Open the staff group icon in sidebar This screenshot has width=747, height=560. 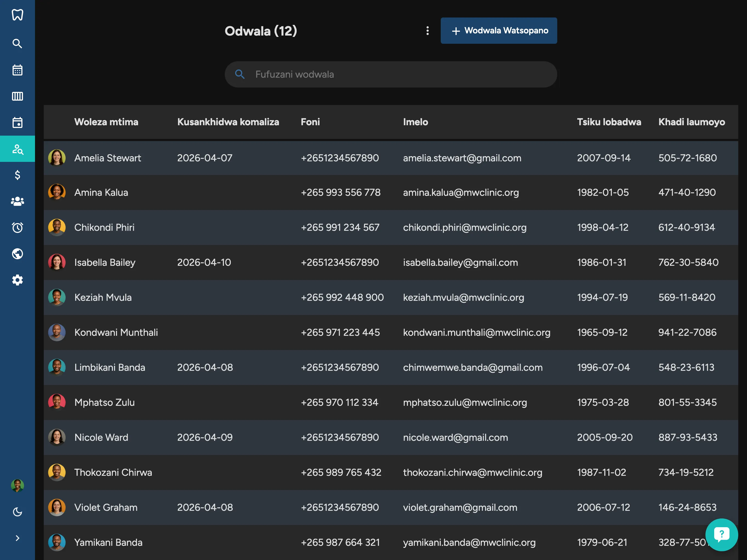[x=17, y=201]
